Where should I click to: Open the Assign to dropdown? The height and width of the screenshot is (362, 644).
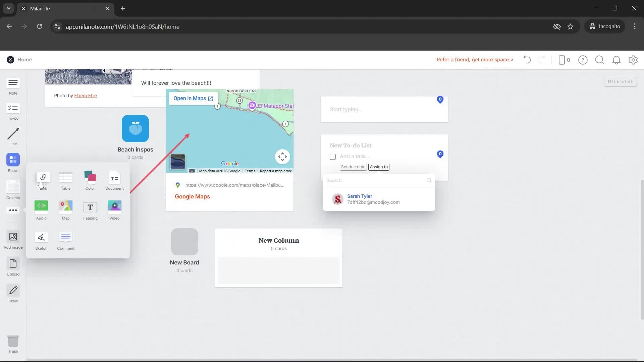click(x=379, y=167)
